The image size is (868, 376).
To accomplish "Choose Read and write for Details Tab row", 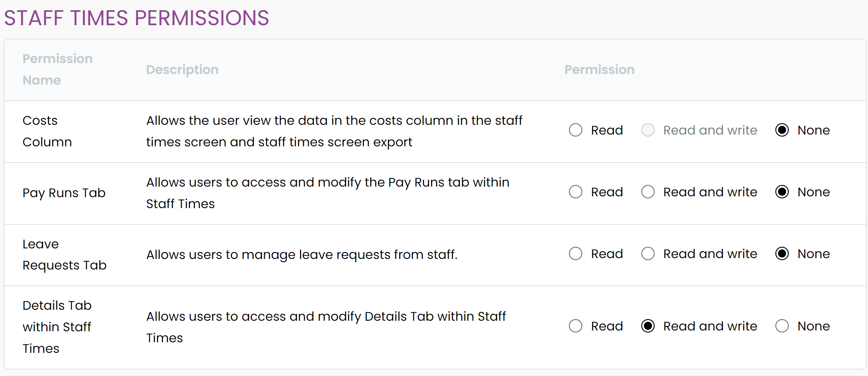I will coord(648,326).
